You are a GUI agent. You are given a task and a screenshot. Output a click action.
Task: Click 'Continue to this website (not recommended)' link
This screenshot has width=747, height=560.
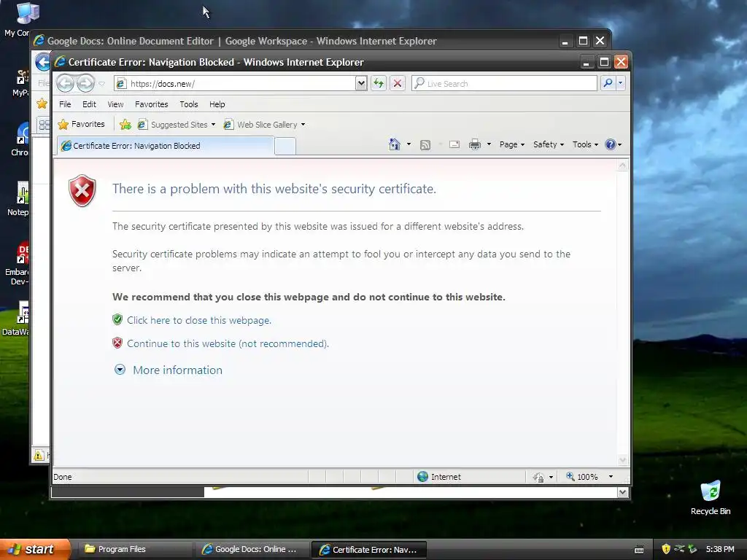[228, 344]
